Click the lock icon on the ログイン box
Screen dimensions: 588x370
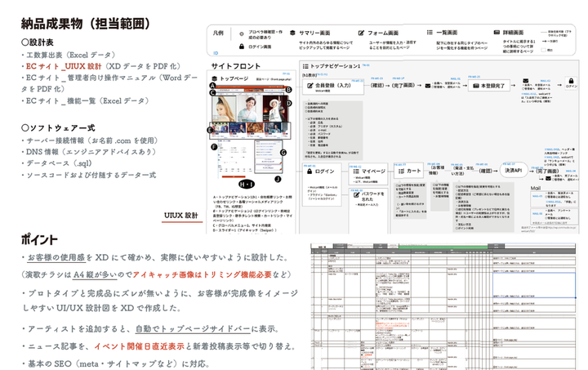(x=310, y=172)
